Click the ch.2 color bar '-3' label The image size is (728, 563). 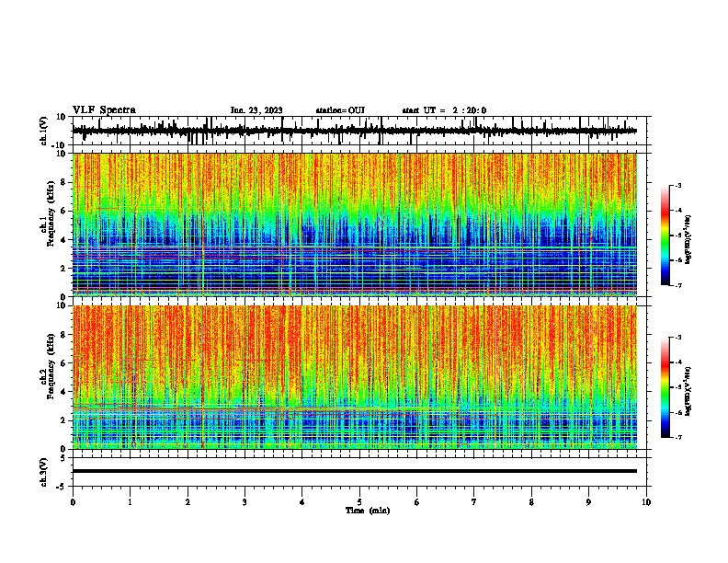(x=678, y=338)
